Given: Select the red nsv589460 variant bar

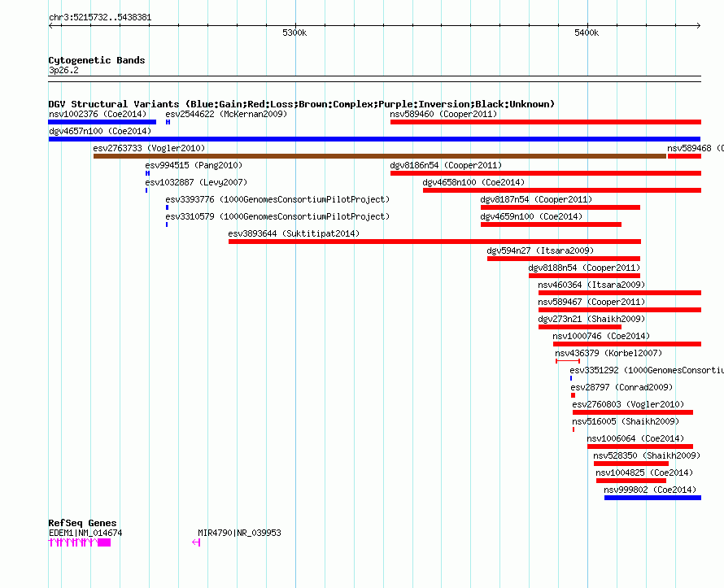Looking at the screenshot, I should tap(546, 122).
